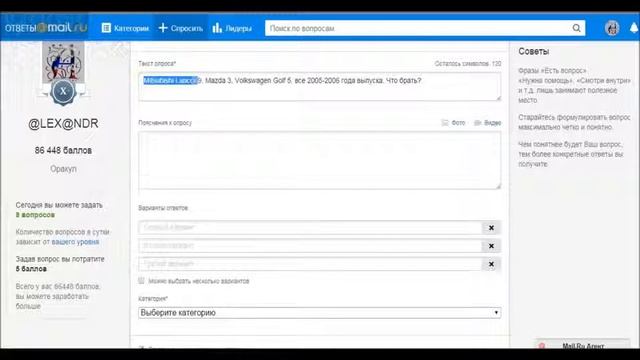Image resolution: width=640 pixels, height=360 pixels.
Task: Click the Категории list icon
Action: tap(106, 28)
